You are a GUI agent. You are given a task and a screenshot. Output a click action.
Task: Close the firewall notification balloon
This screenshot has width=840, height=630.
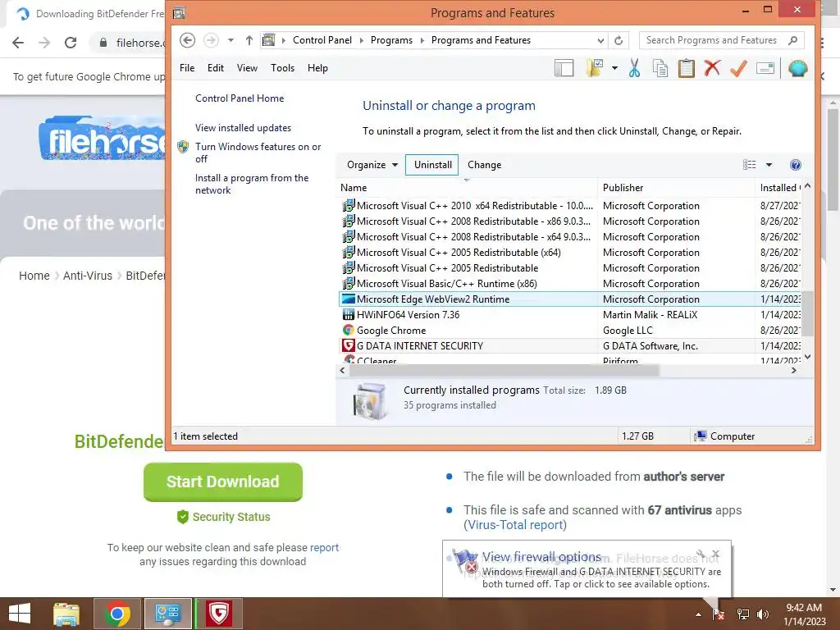pos(715,554)
